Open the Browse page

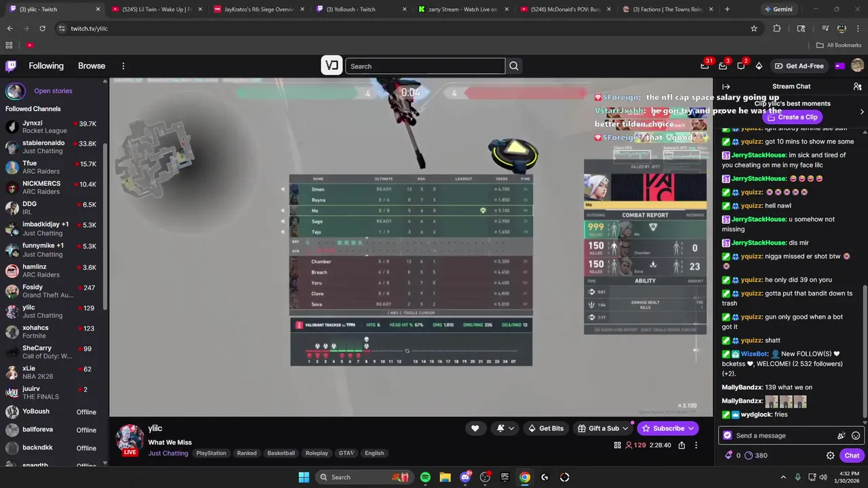tap(92, 66)
